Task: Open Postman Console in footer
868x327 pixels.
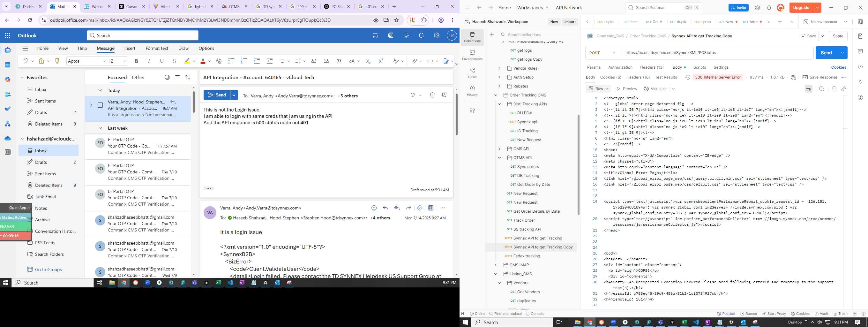Action: tap(535, 314)
